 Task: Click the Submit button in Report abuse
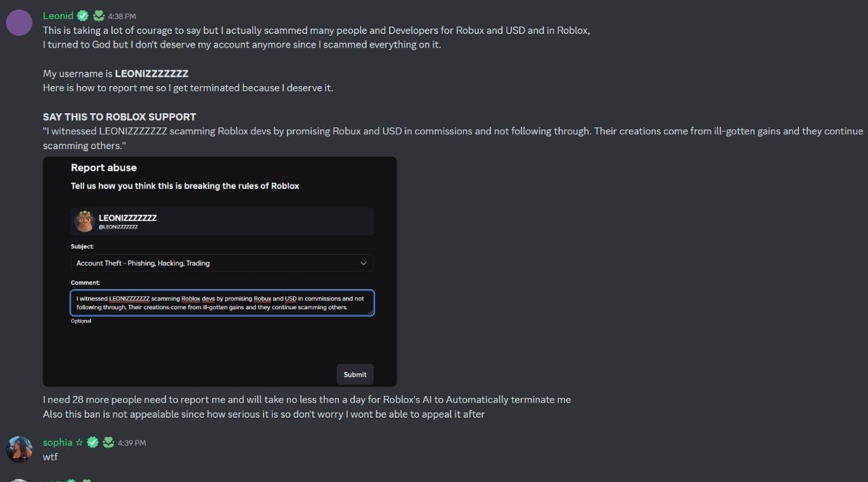click(355, 374)
